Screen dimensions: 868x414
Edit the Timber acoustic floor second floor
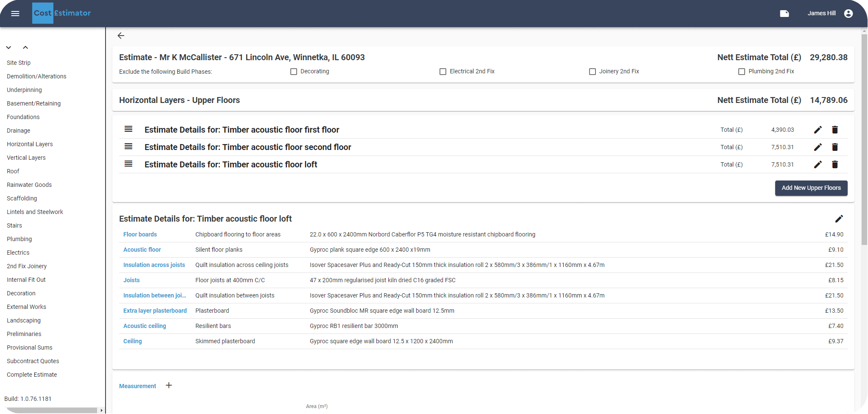(818, 147)
